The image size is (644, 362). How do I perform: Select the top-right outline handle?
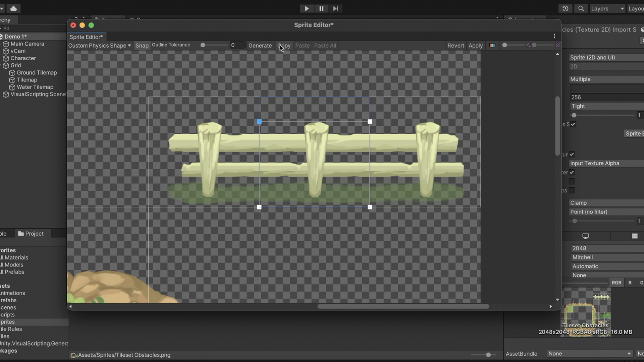point(370,122)
